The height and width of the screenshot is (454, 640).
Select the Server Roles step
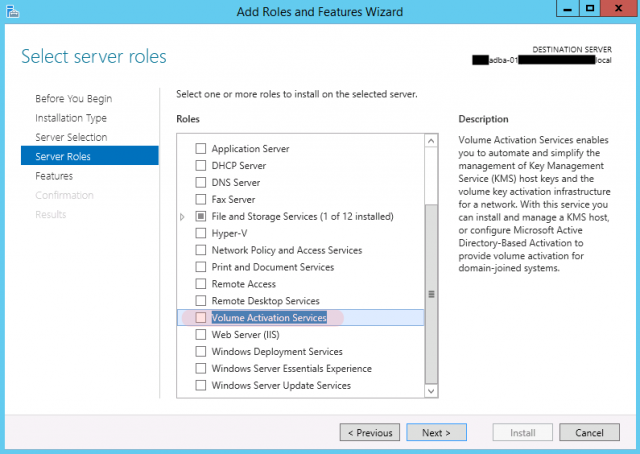[90, 156]
